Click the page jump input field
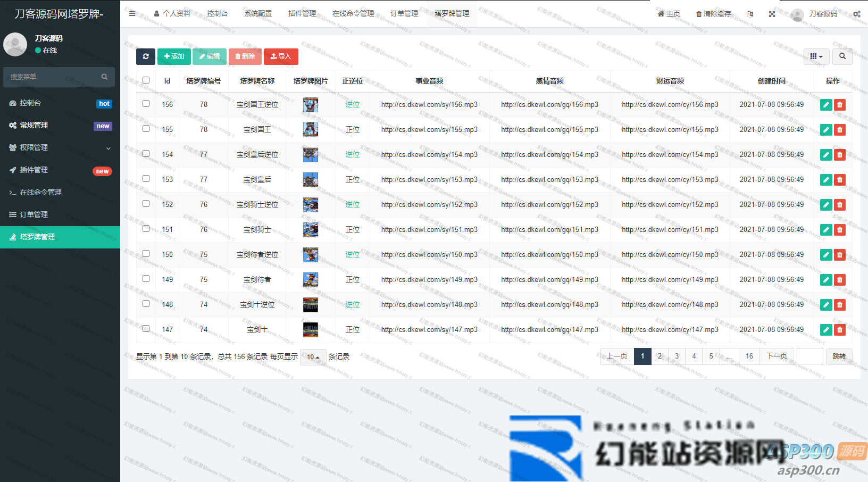Viewport: 868px width, 482px height. [809, 356]
